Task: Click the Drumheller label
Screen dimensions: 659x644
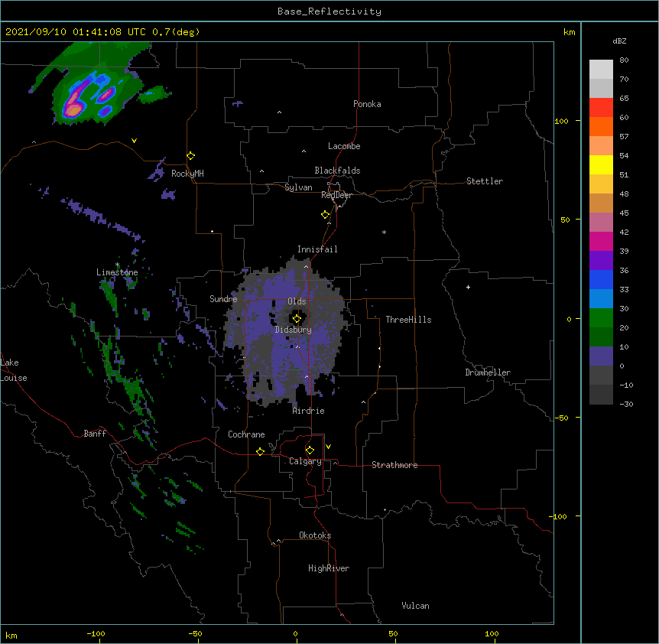Action: click(x=488, y=372)
